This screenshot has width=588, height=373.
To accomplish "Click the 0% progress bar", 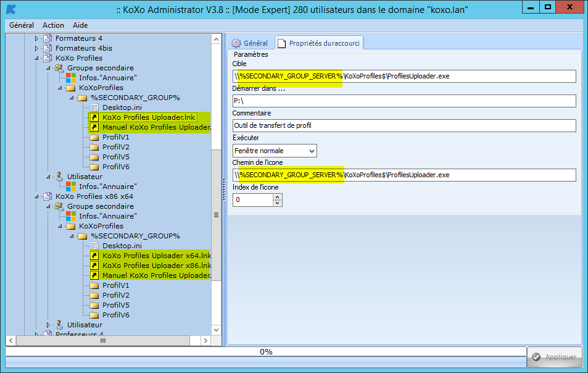I will tap(266, 351).
